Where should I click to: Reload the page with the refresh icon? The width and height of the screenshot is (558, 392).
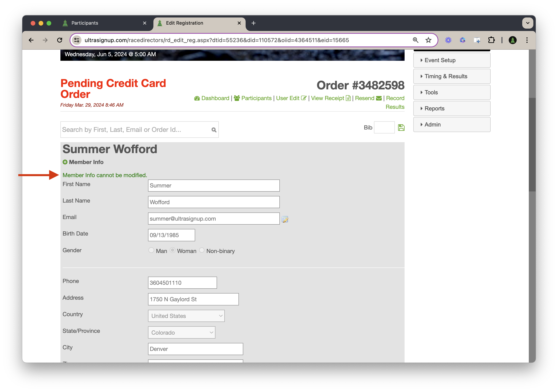click(x=60, y=40)
